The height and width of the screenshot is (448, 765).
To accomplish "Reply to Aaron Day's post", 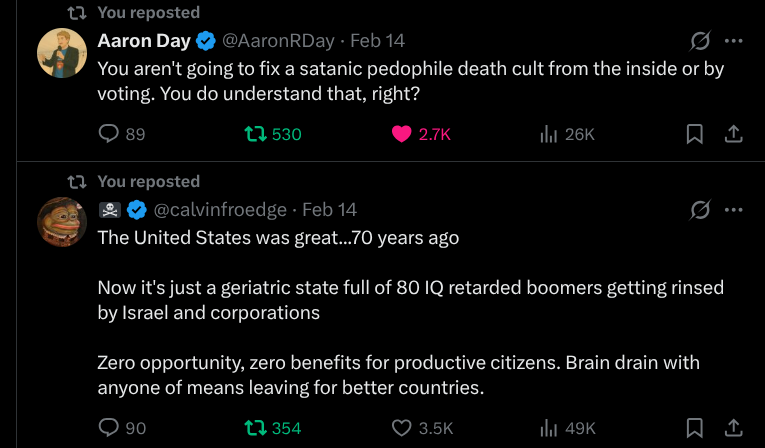I will point(110,134).
